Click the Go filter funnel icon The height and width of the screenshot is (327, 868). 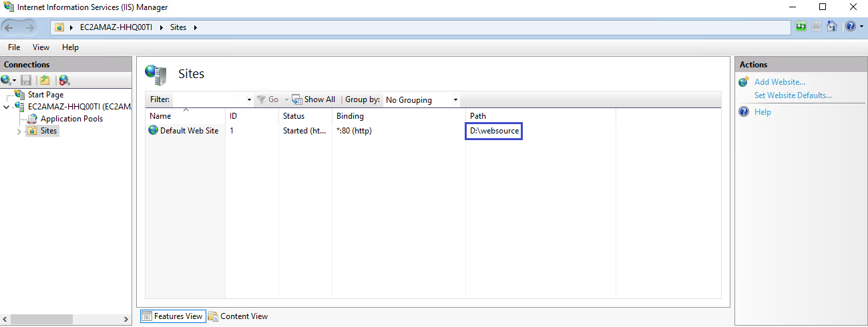point(261,99)
